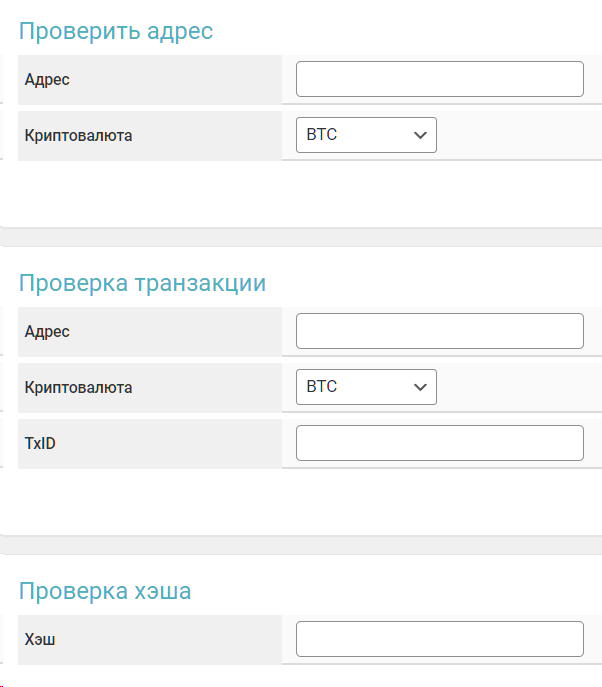Click the Адрес input in Проверить адрес section
602x687 pixels.
439,79
